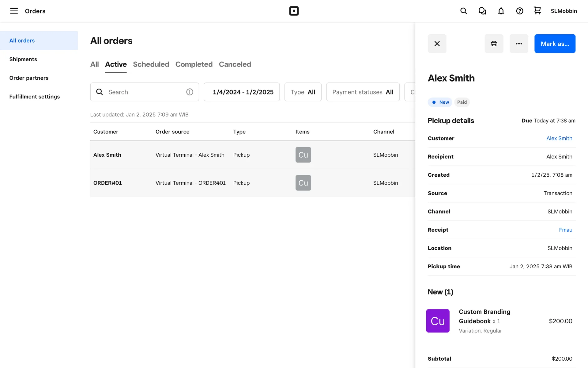Open the three-dots more options menu
This screenshot has width=588, height=368.
tap(518, 44)
